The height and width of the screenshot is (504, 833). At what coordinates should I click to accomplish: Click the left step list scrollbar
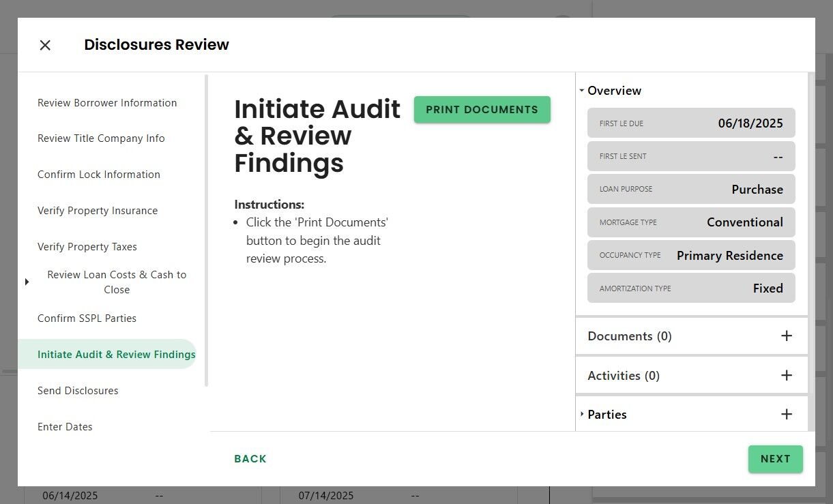point(206,231)
